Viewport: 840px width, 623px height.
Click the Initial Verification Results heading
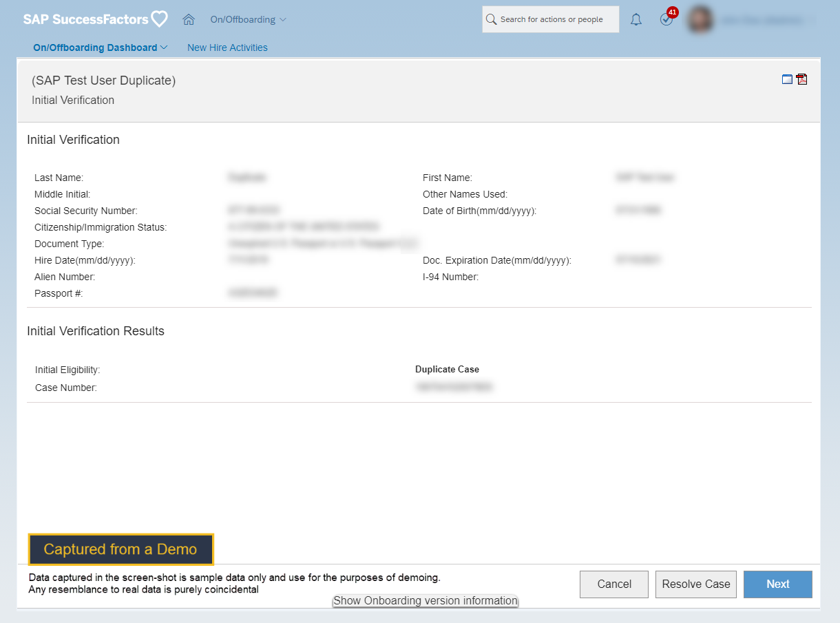(x=96, y=331)
